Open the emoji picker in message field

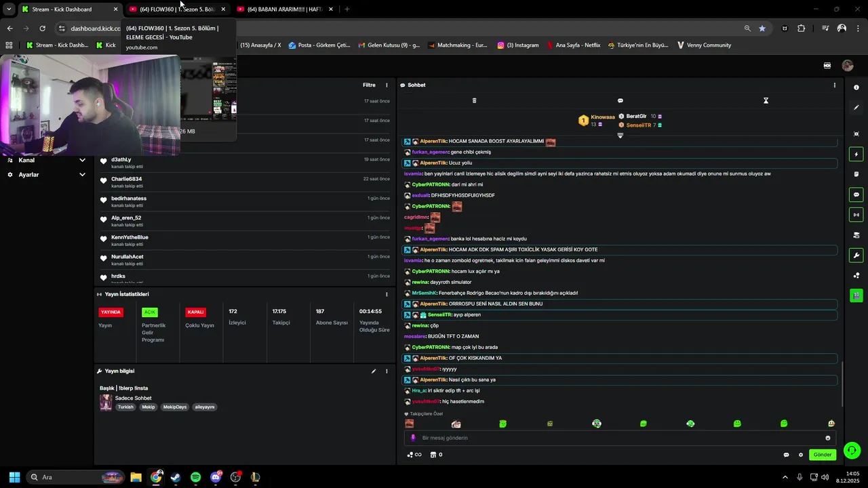[827, 438]
